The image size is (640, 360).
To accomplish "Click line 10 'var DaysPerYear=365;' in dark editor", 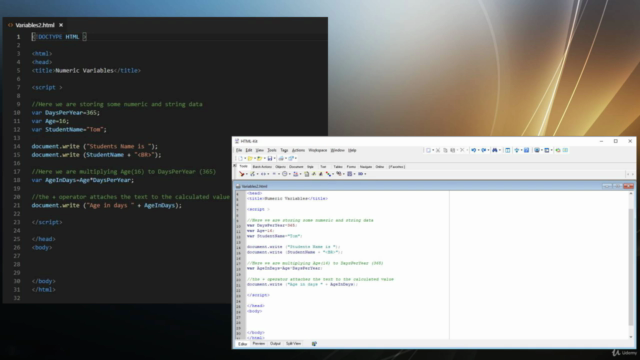I will 66,113.
